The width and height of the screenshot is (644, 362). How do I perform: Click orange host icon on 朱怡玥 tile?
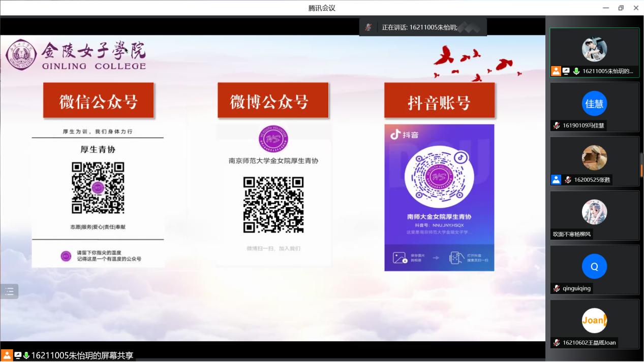click(x=556, y=71)
